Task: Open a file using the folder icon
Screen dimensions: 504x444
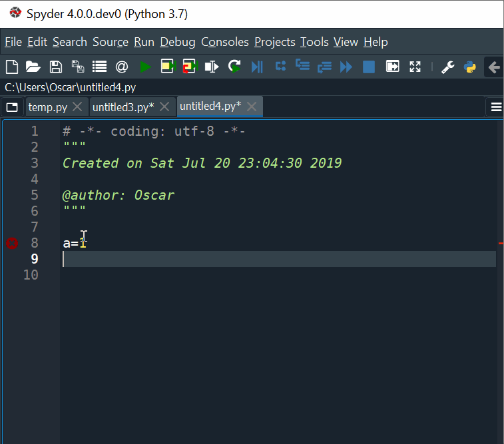Action: pyautogui.click(x=33, y=67)
